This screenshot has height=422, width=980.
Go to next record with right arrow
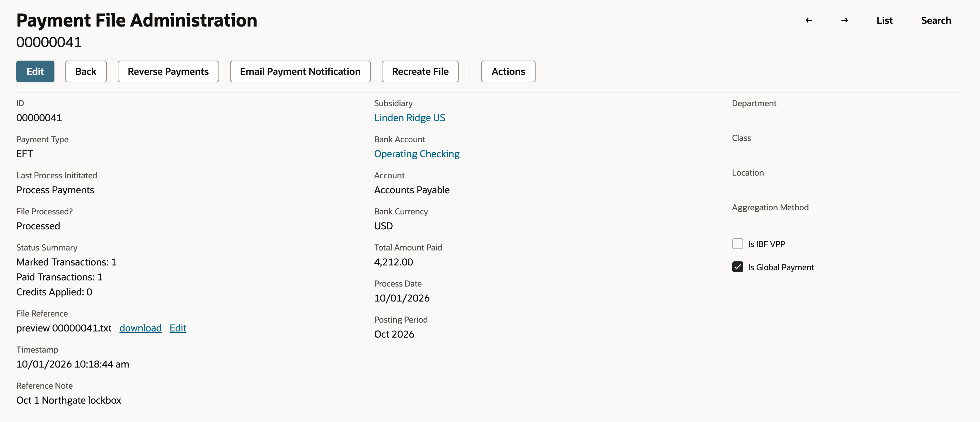point(844,20)
